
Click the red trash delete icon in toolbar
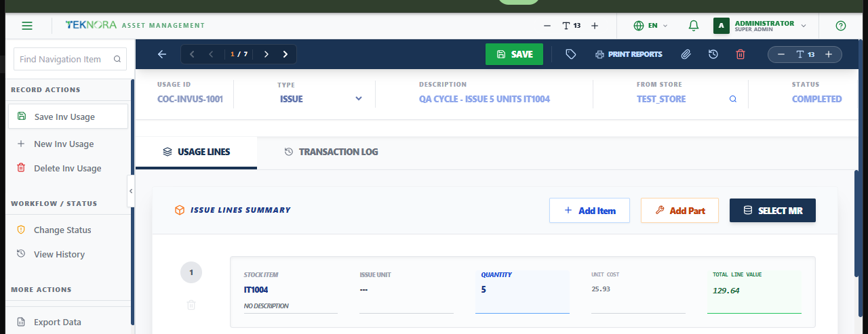tap(741, 54)
